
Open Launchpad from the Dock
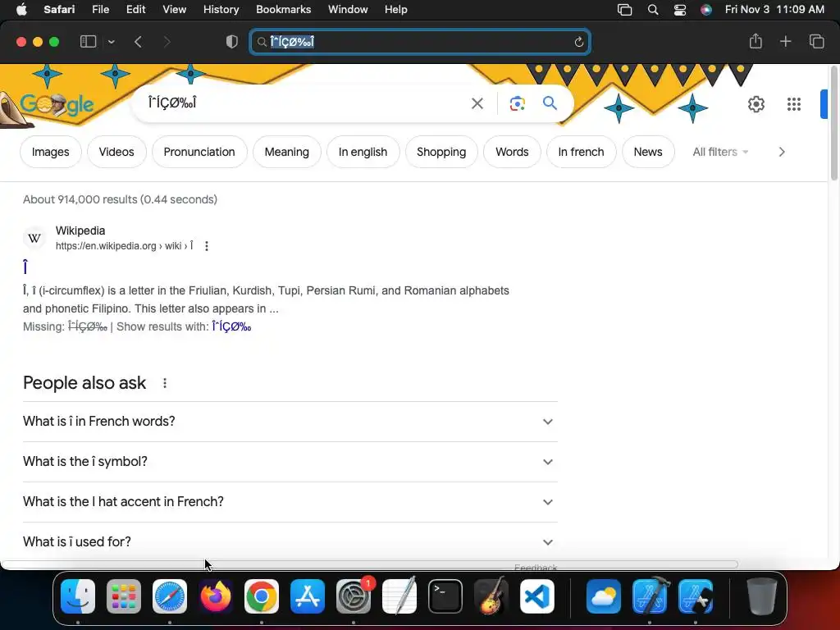(x=124, y=596)
